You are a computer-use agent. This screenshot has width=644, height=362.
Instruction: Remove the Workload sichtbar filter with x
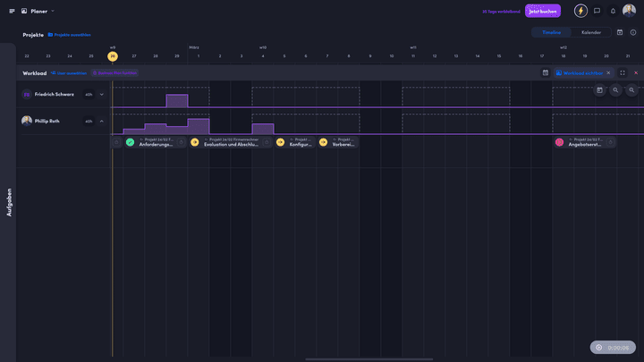(608, 72)
